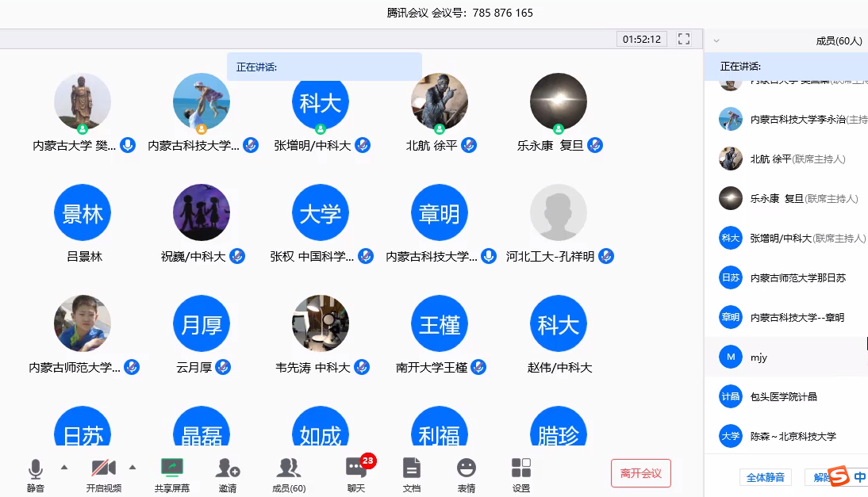Toggle the 静音 microphone mute button
This screenshot has width=868, height=497.
[x=36, y=472]
